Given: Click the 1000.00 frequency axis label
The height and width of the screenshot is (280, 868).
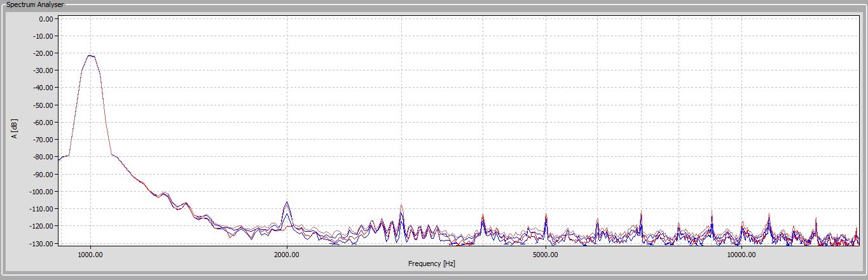Looking at the screenshot, I should click(x=90, y=255).
